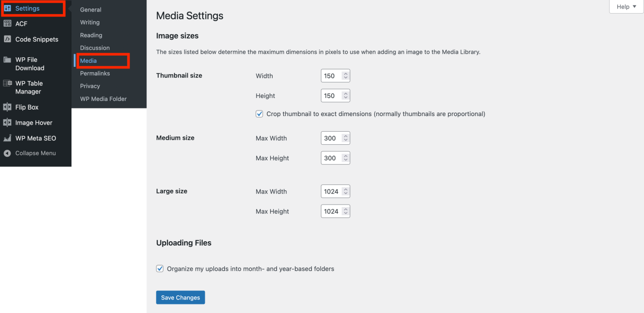Open the Permalinks settings submenu
This screenshot has width=644, height=313.
coord(95,73)
